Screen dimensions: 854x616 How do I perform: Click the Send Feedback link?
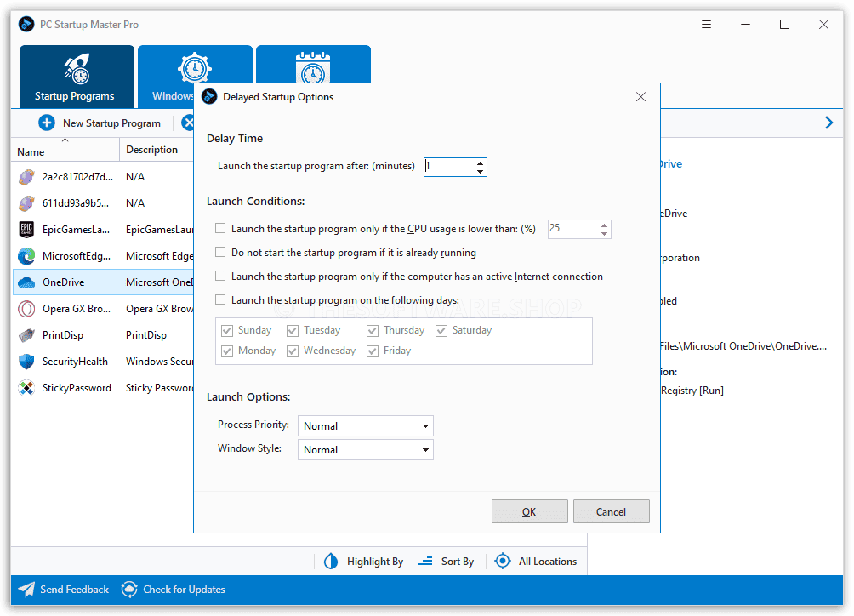(x=74, y=590)
